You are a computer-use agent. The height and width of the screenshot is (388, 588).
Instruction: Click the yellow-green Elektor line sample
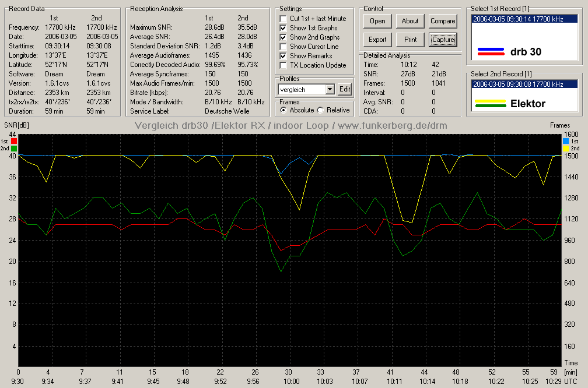(491, 103)
